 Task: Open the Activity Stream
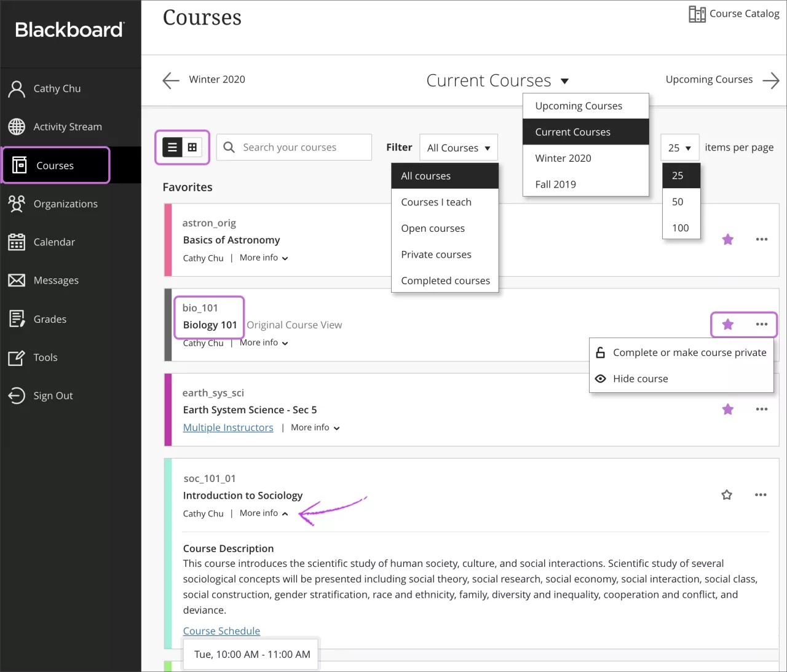(67, 127)
